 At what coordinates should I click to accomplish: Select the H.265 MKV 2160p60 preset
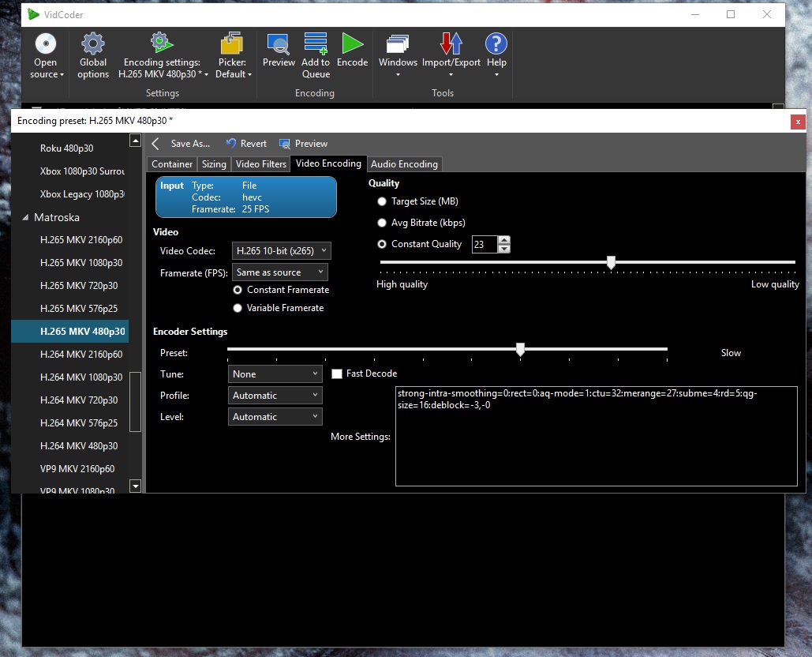click(x=81, y=240)
